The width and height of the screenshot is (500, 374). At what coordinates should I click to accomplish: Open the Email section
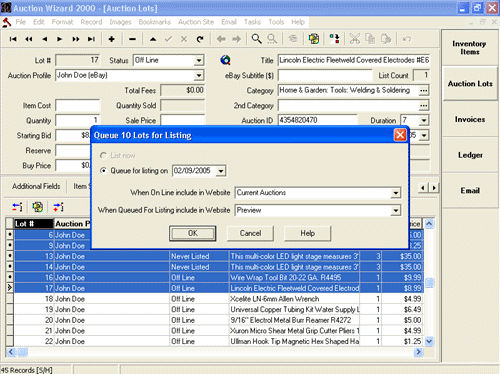[470, 191]
